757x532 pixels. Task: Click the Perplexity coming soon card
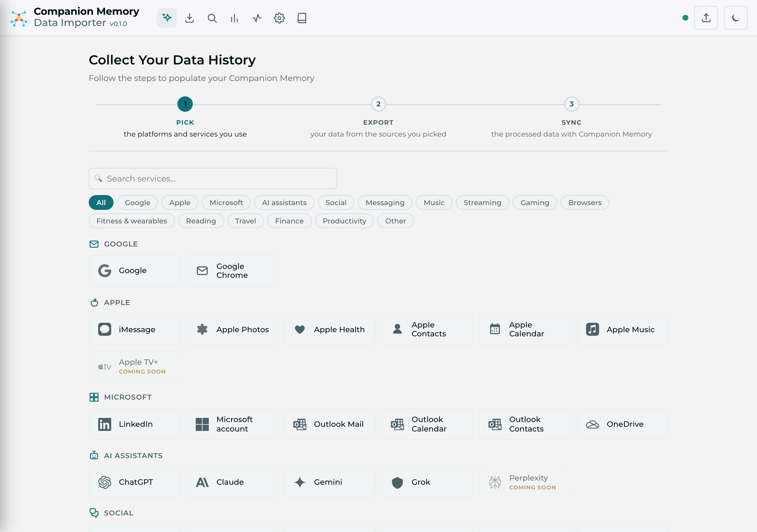coord(525,482)
